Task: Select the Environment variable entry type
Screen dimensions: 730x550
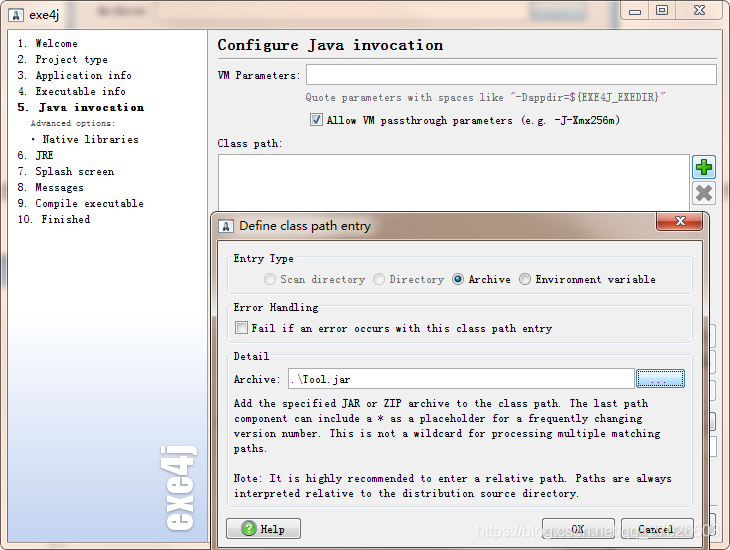Action: coord(525,279)
